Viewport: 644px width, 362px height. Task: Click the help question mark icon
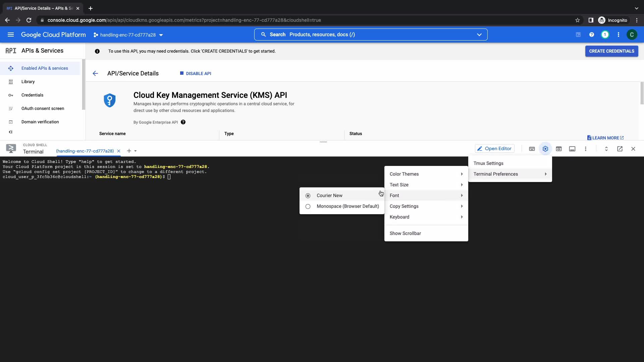coord(592,35)
